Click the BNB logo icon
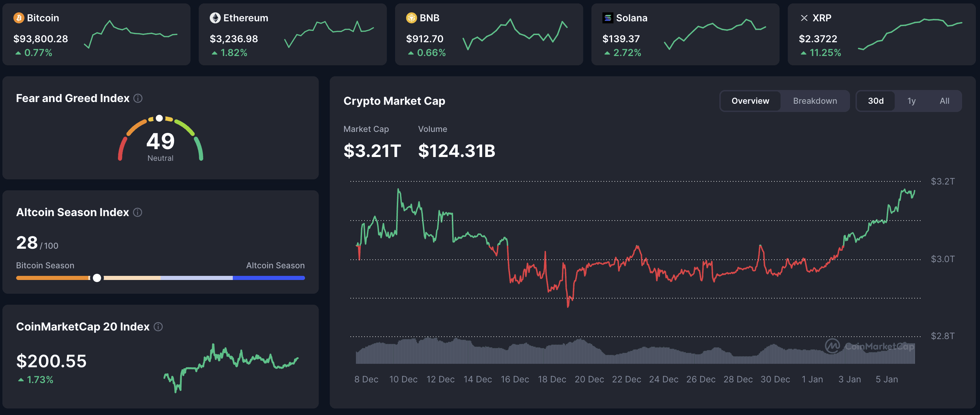 411,18
